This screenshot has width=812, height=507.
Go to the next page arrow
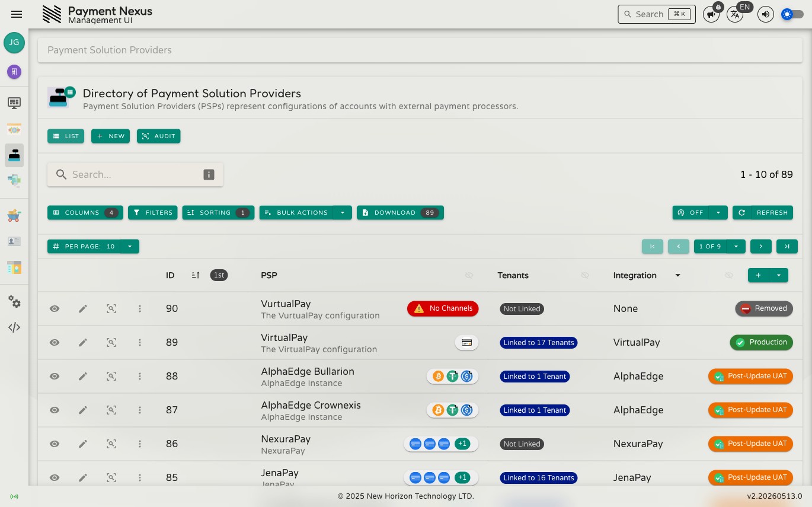[x=761, y=246]
